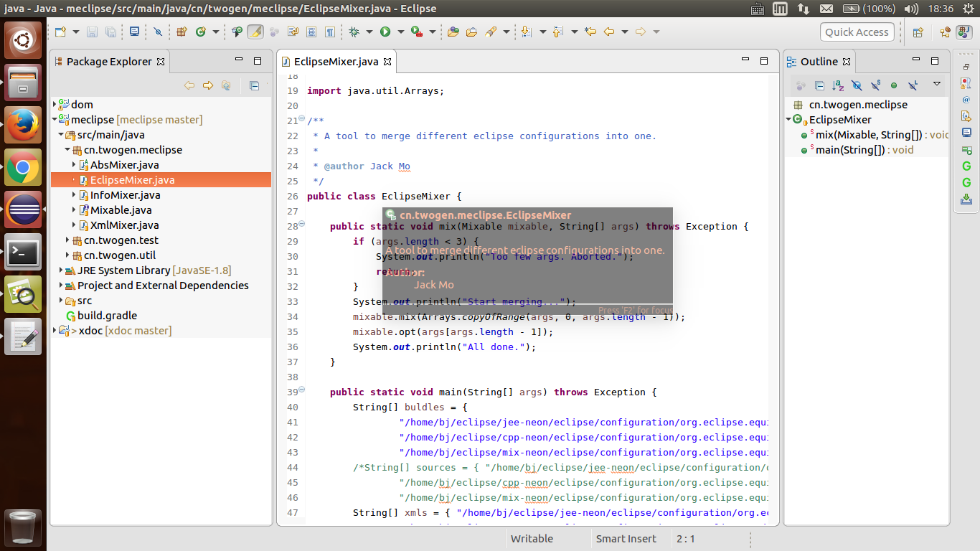This screenshot has width=980, height=551.
Task: Switch to the EclipseMixer.java editor tab
Action: (x=336, y=62)
